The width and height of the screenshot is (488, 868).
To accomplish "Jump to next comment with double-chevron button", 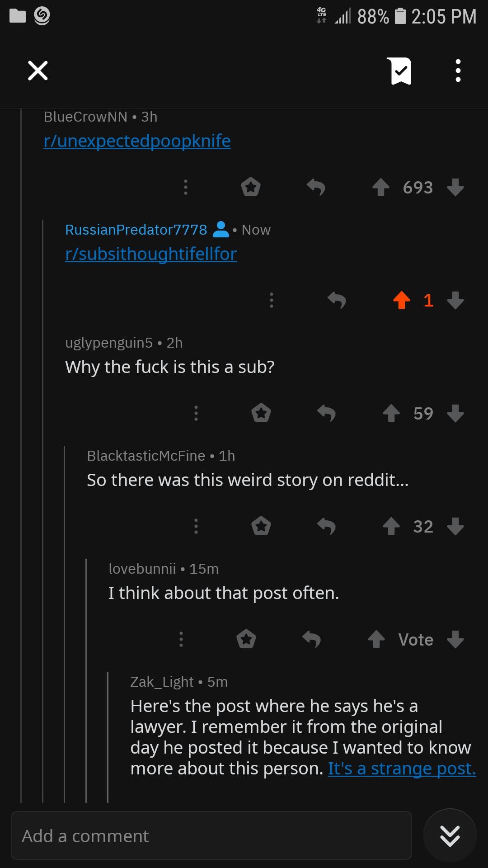I will click(450, 836).
